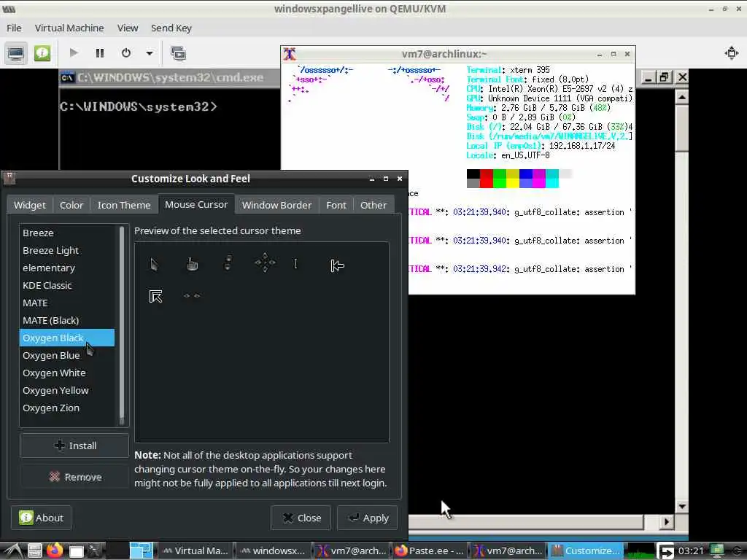747x560 pixels.
Task: Click the hand pointer cursor preview
Action: (x=192, y=264)
